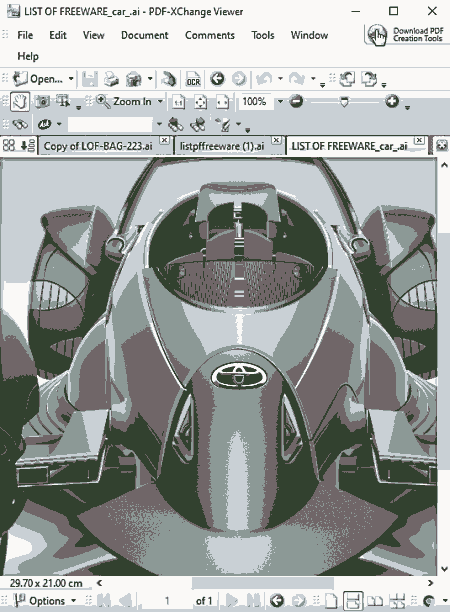
Task: Open the Window menu
Action: point(309,35)
